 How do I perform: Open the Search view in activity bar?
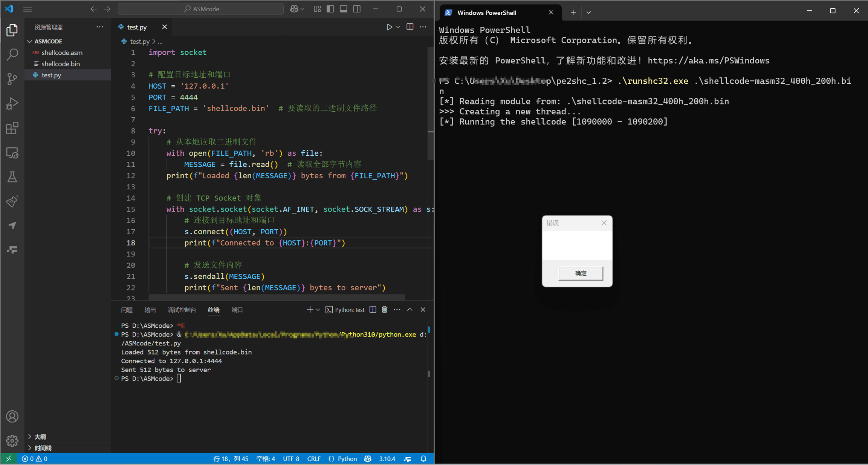point(12,54)
